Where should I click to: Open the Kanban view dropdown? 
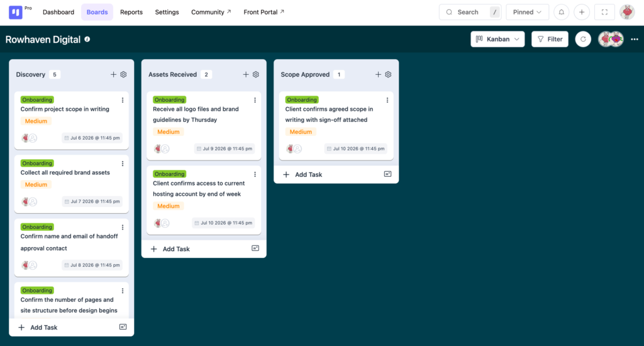pyautogui.click(x=497, y=40)
